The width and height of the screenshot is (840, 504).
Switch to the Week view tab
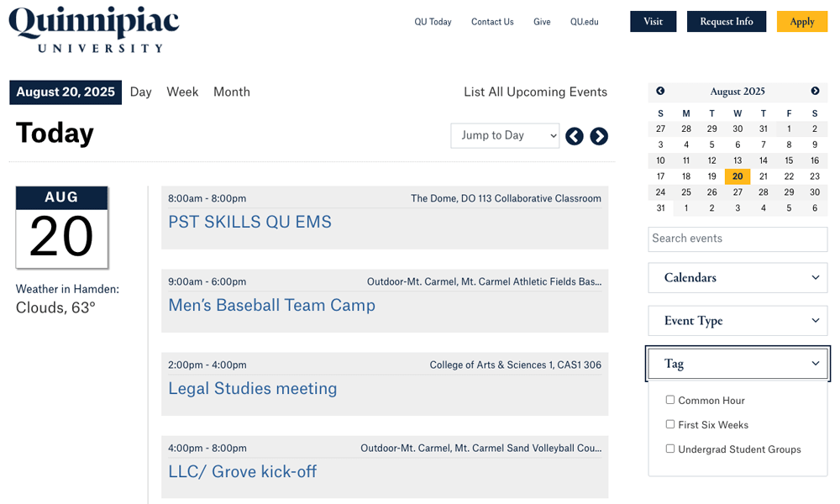click(182, 92)
